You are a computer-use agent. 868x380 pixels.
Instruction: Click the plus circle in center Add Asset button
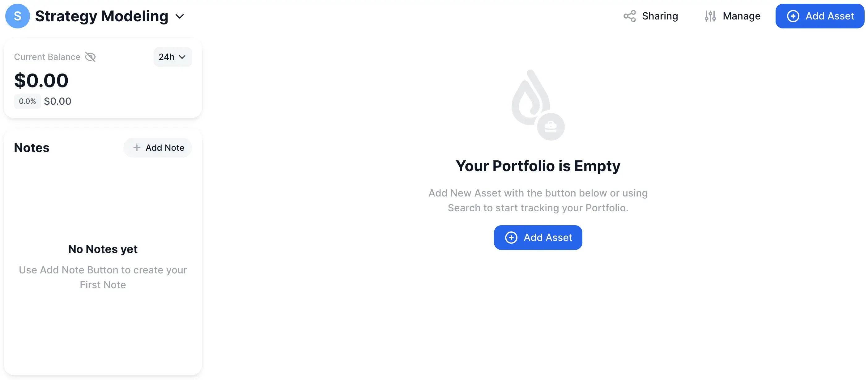tap(512, 238)
